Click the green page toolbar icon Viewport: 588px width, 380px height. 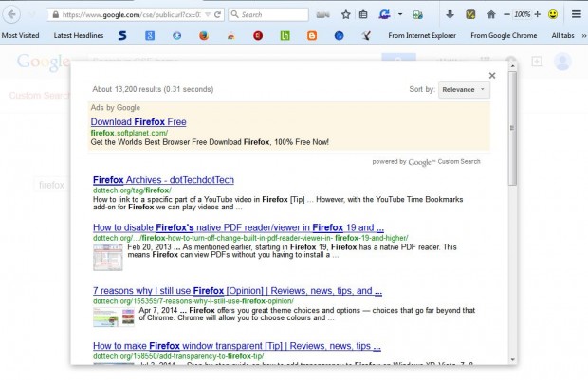(x=417, y=14)
